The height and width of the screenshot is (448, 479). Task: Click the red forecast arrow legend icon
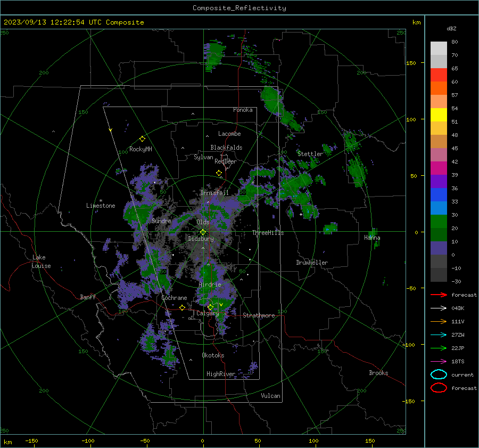tap(439, 295)
